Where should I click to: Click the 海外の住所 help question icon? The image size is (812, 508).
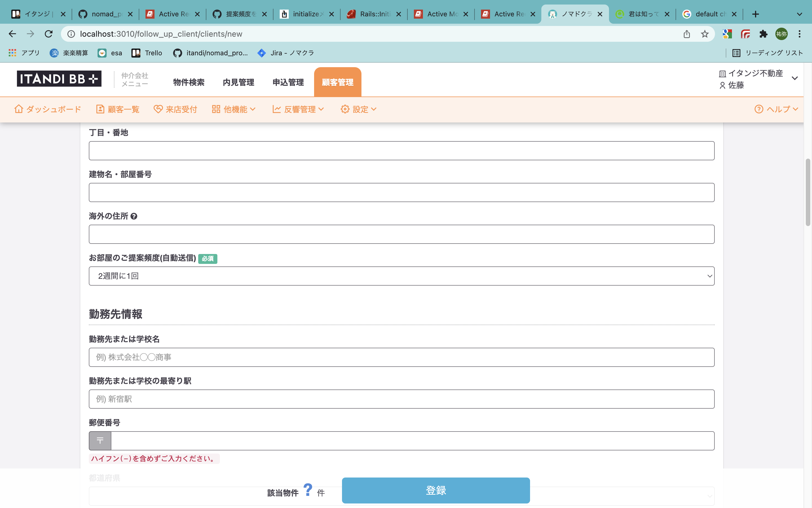134,216
